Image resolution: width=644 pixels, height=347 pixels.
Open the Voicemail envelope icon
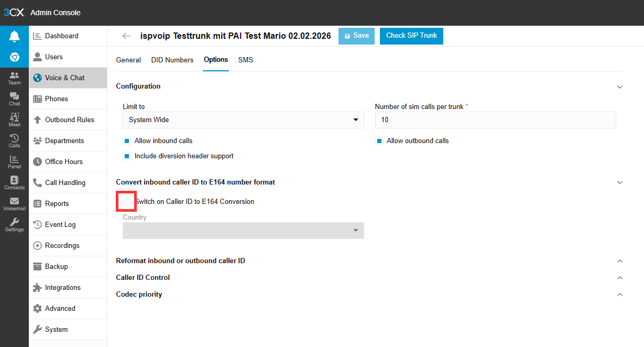[x=14, y=204]
